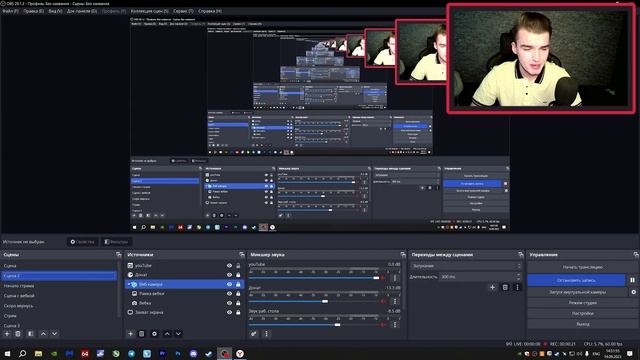Add a new source with plus icon
This screenshot has width=640, height=360.
[x=130, y=334]
